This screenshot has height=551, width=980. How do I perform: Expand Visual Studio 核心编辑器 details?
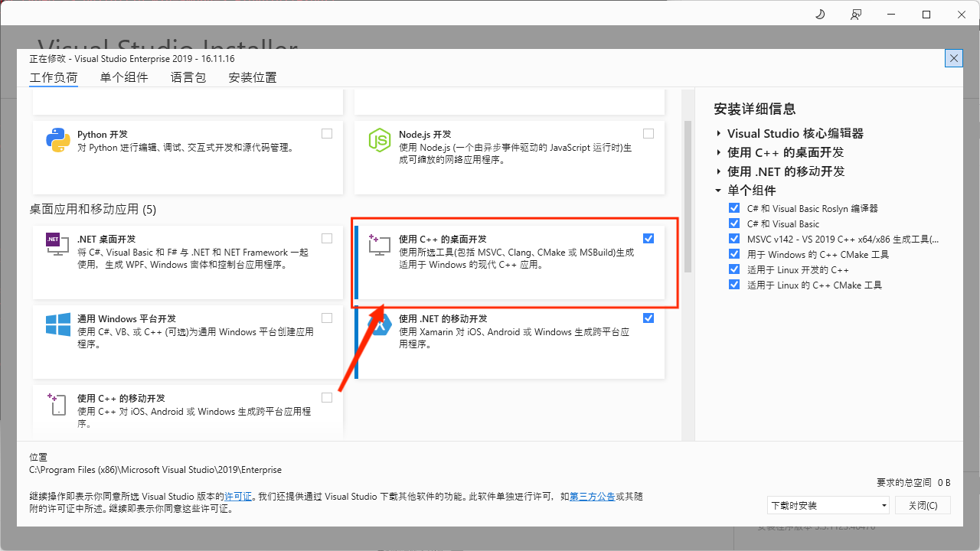(x=719, y=133)
